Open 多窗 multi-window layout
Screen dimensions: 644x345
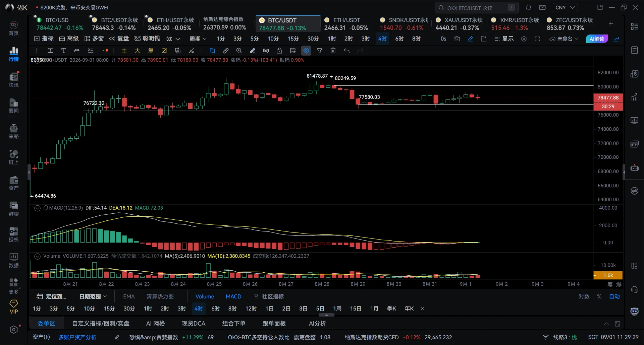point(94,39)
